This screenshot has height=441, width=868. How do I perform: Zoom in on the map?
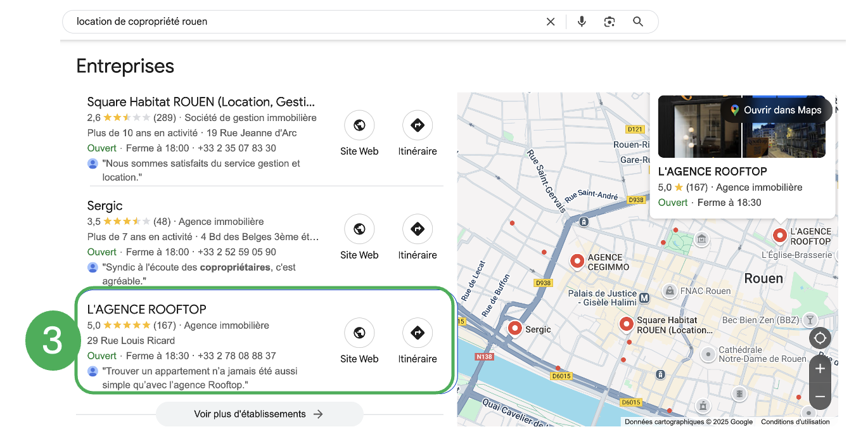[x=820, y=369]
